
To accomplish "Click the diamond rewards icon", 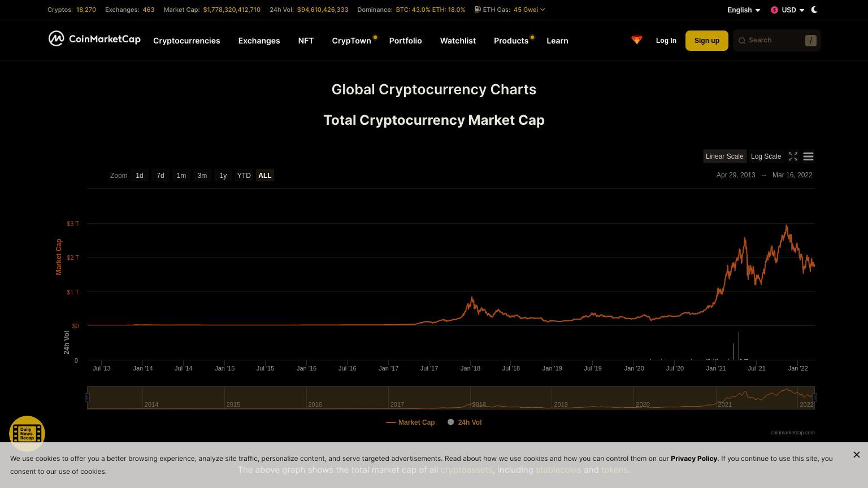I will click(637, 40).
